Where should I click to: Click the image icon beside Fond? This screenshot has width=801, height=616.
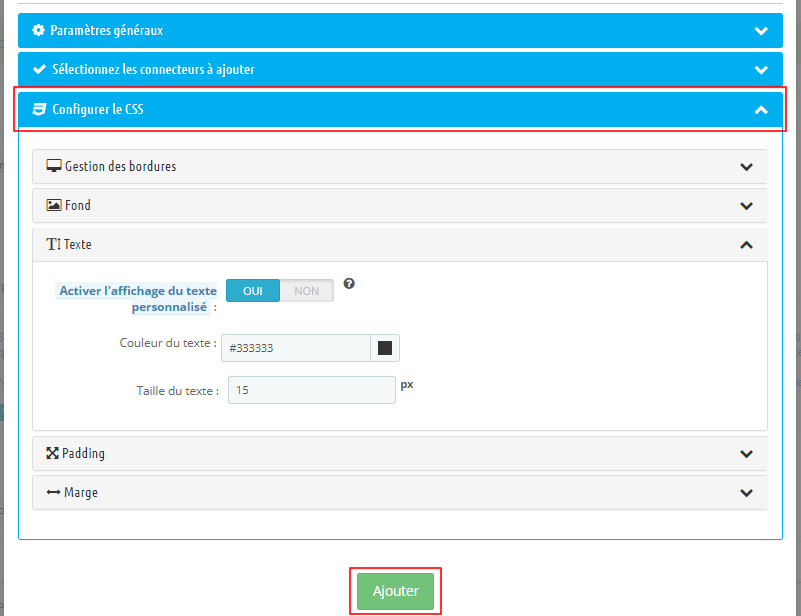pyautogui.click(x=54, y=205)
